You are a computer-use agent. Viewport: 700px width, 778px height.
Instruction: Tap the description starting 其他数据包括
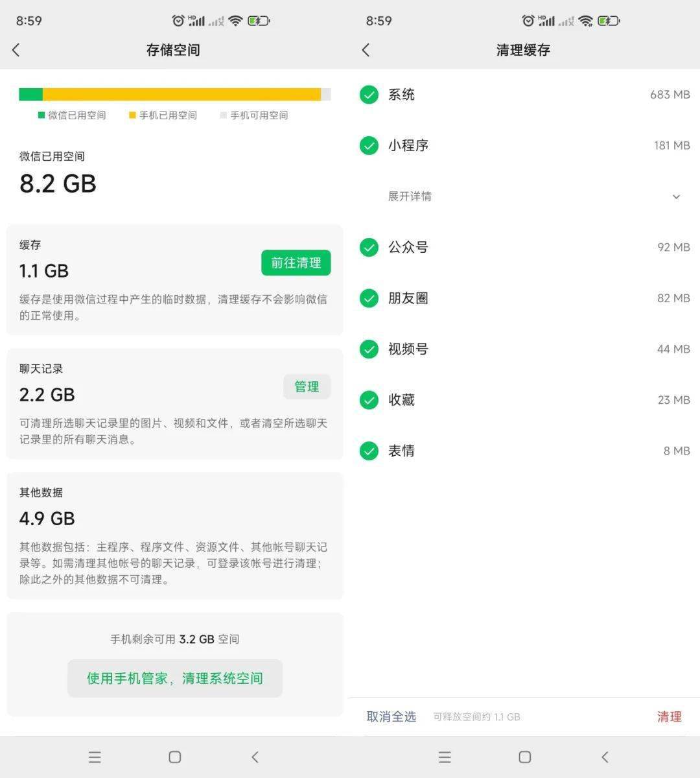(173, 563)
